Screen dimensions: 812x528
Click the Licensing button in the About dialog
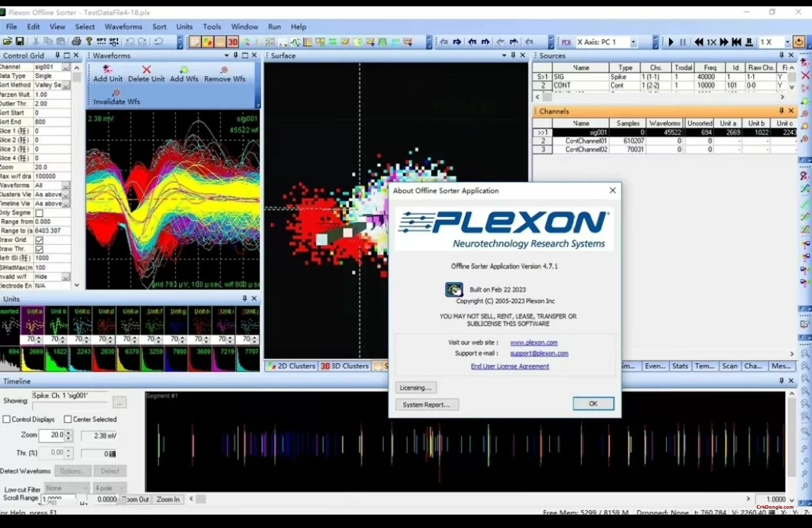[416, 388]
